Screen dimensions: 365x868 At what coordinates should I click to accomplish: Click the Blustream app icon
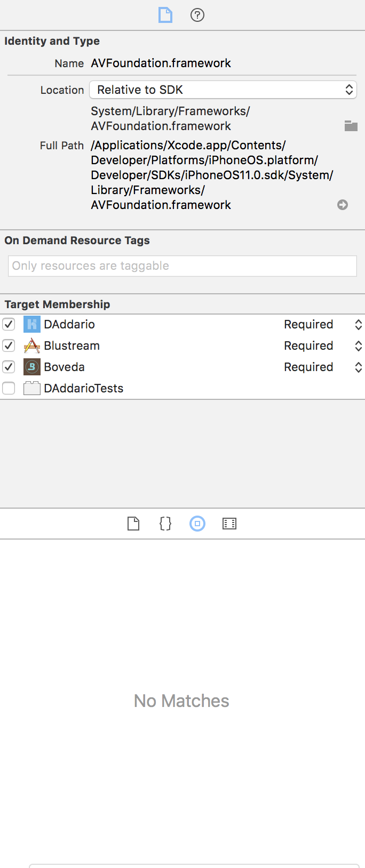pos(32,345)
